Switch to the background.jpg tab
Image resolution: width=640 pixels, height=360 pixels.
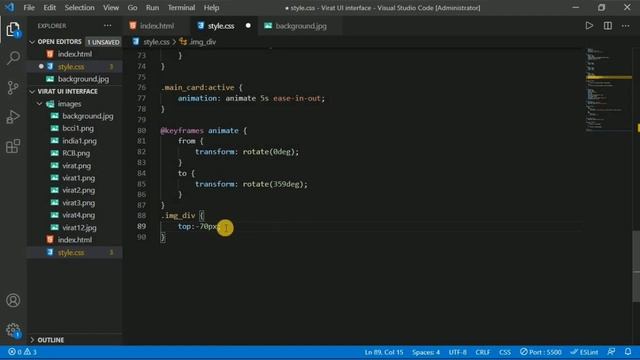[301, 26]
